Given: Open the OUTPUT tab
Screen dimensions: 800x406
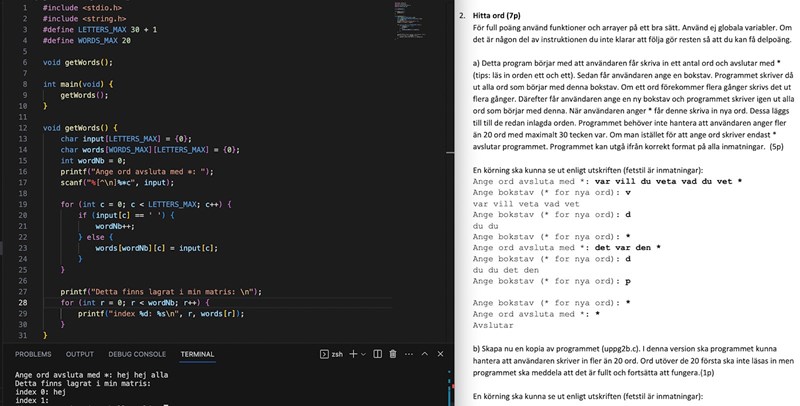Looking at the screenshot, I should tap(80, 354).
